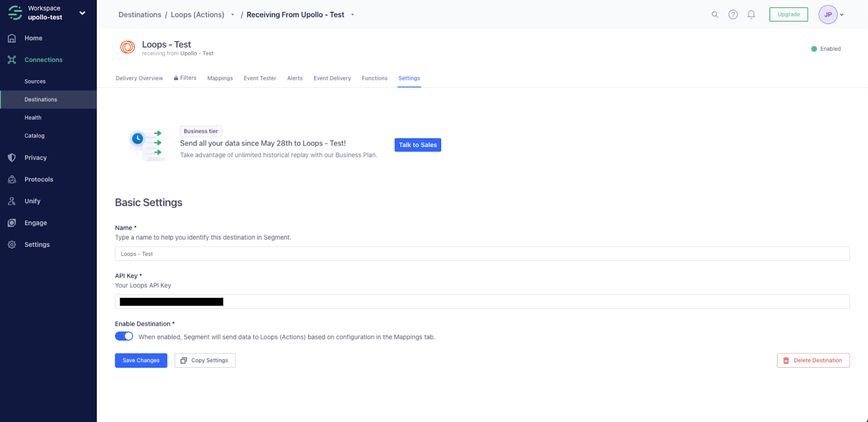Open Unify menu label
Screen dimensions: 868x422
[32, 201]
